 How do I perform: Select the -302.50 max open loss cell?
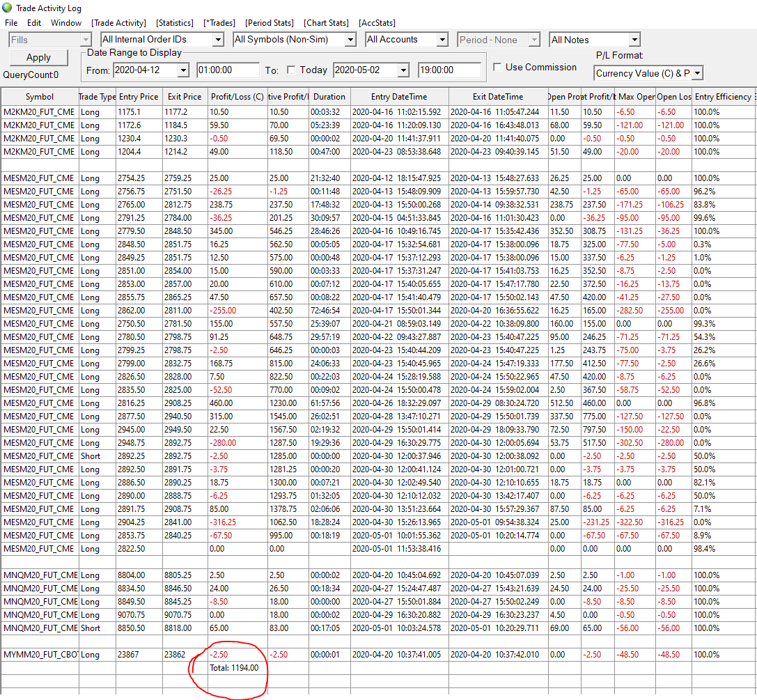pos(635,443)
